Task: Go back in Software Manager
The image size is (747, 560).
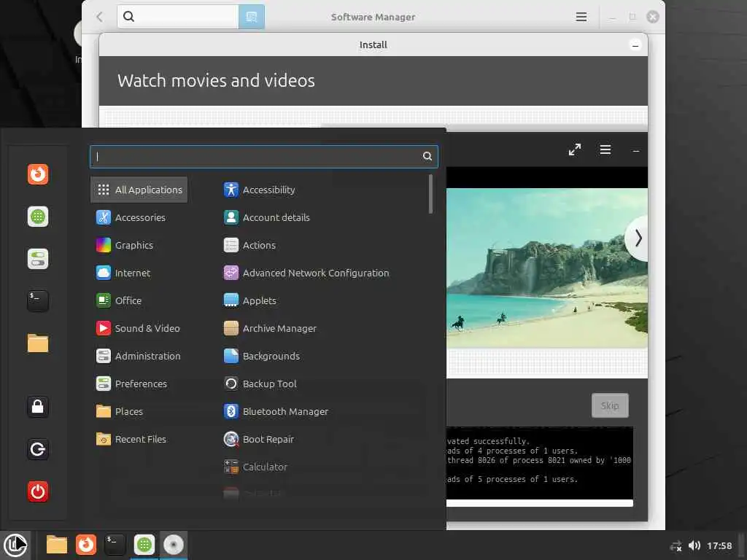Action: click(x=99, y=17)
